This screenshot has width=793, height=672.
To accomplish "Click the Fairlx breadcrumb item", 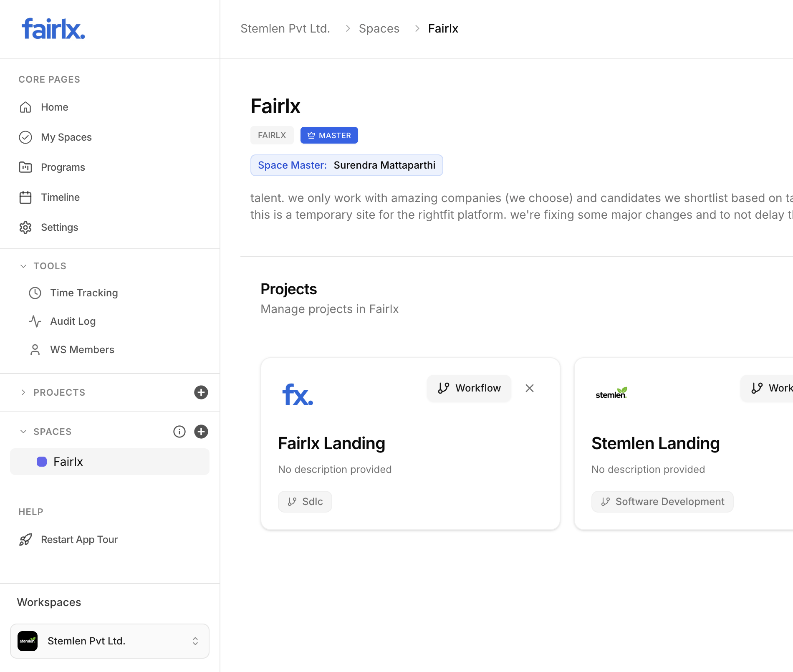I will (x=443, y=28).
